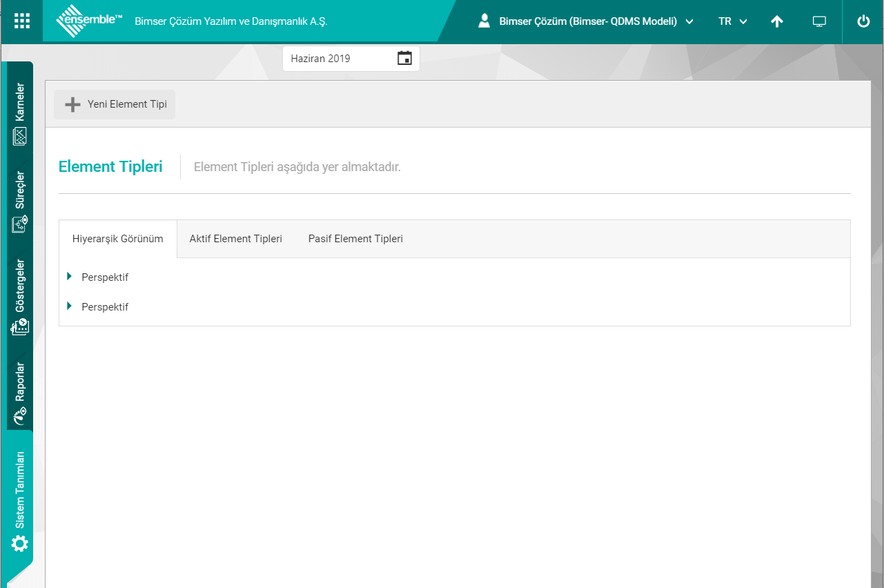
Task: Expand the first Perspektif tree node
Action: click(x=70, y=277)
